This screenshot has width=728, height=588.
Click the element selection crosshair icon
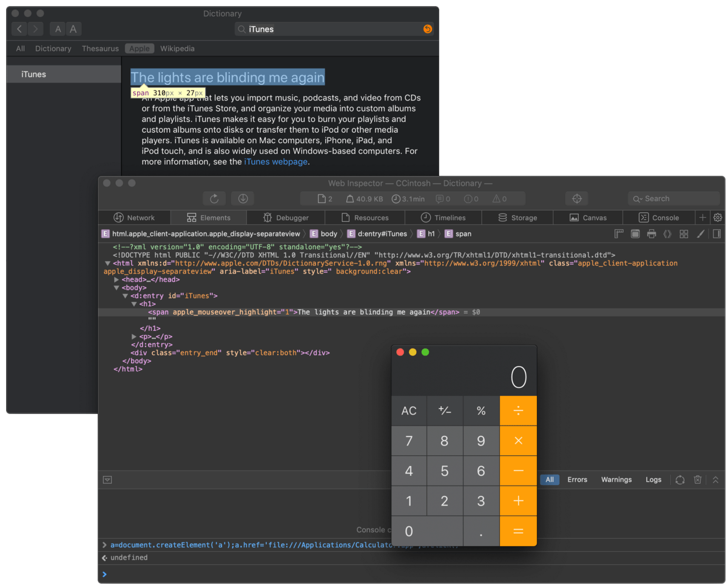coord(577,199)
